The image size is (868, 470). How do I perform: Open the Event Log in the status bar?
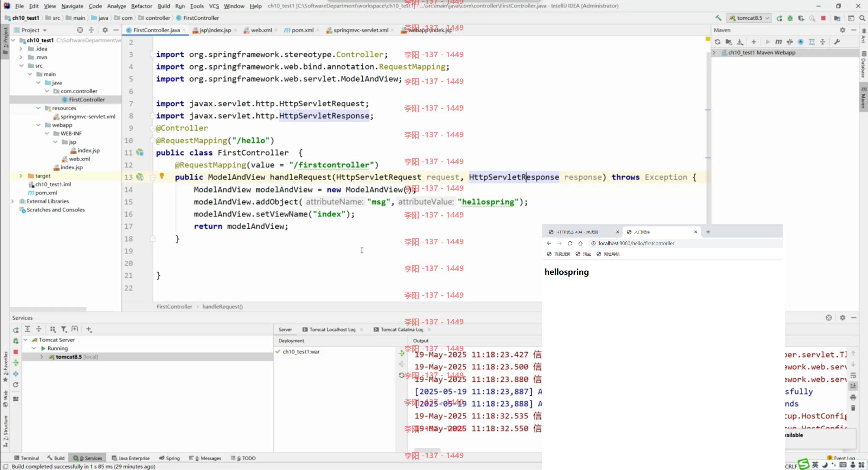(842, 458)
